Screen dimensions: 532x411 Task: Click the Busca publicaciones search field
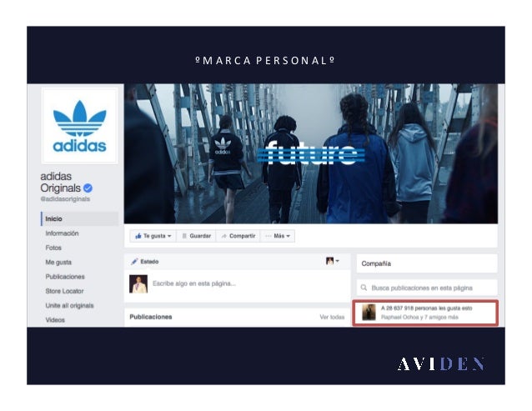click(427, 288)
